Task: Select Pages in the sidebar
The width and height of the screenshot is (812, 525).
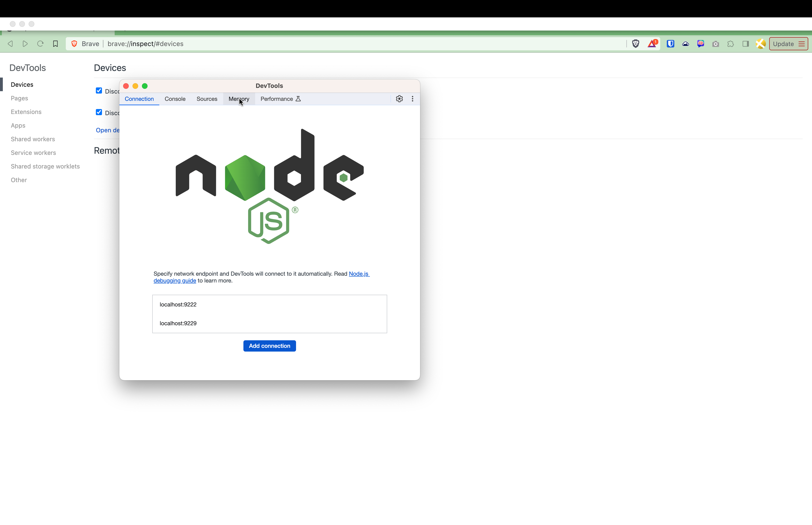Action: pyautogui.click(x=19, y=98)
